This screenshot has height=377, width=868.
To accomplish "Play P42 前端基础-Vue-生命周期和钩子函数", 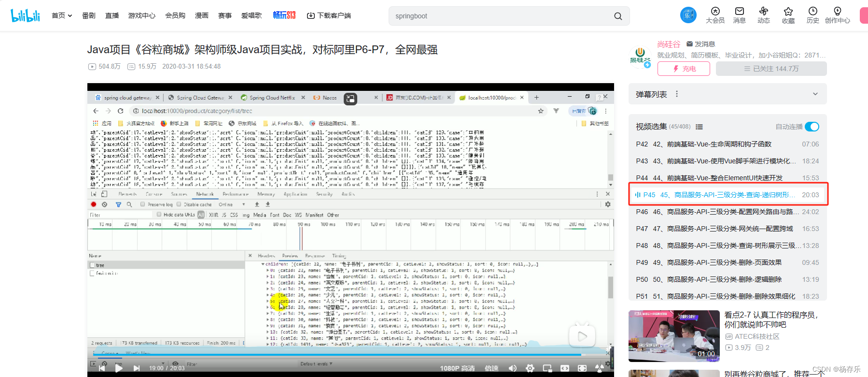I will point(728,144).
